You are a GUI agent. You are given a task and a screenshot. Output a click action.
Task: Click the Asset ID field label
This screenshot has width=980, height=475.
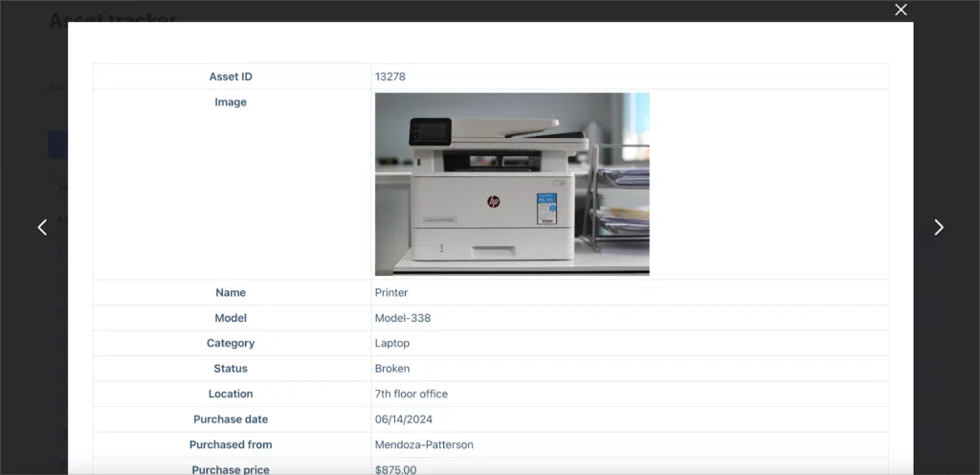point(231,77)
